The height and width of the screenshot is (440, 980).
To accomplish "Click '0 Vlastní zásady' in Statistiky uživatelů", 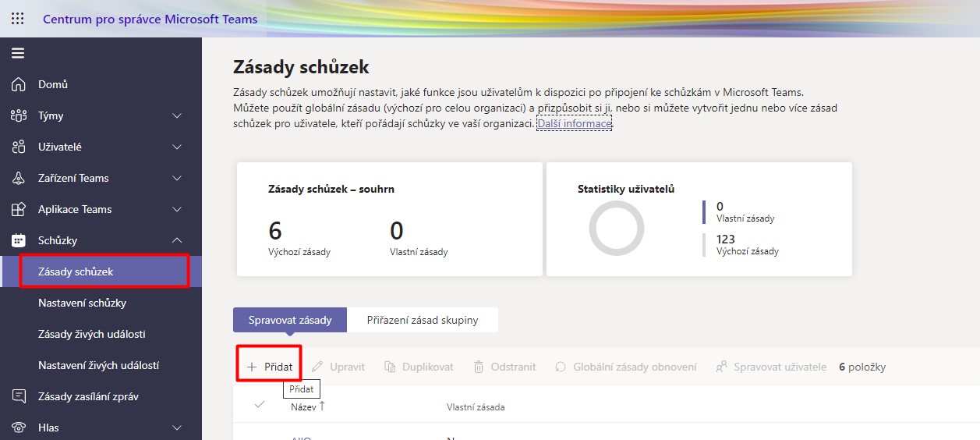I will click(x=745, y=212).
